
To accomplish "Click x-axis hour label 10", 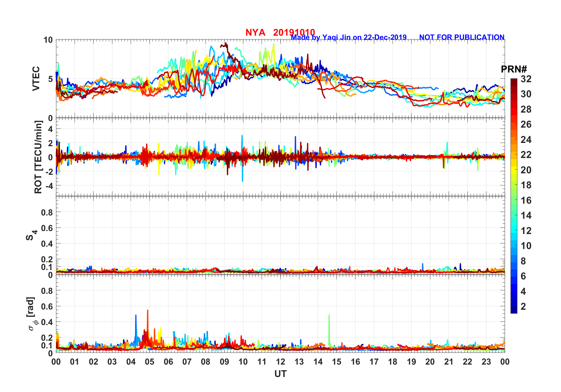I will (x=243, y=362).
